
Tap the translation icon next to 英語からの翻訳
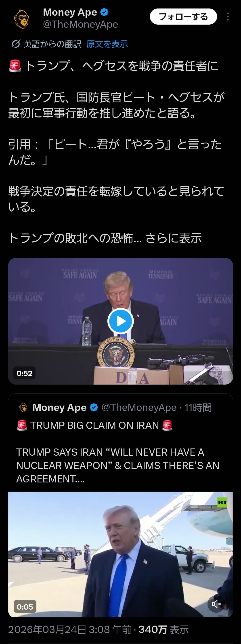(15, 44)
